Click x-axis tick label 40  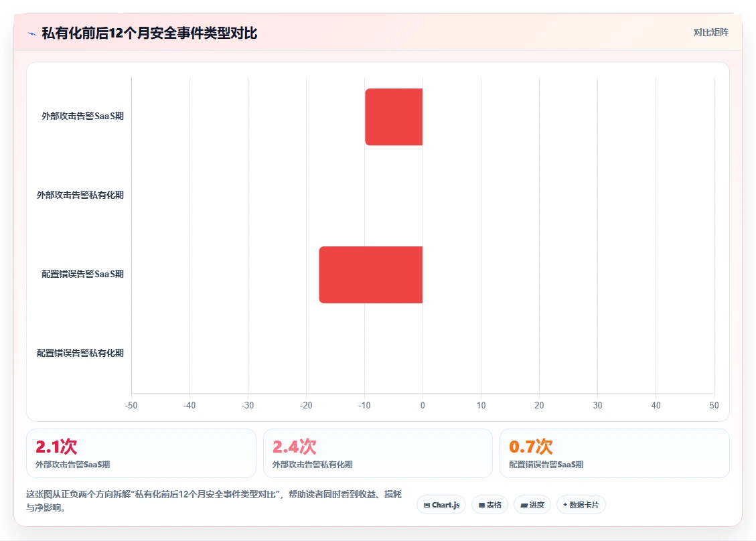[656, 406]
